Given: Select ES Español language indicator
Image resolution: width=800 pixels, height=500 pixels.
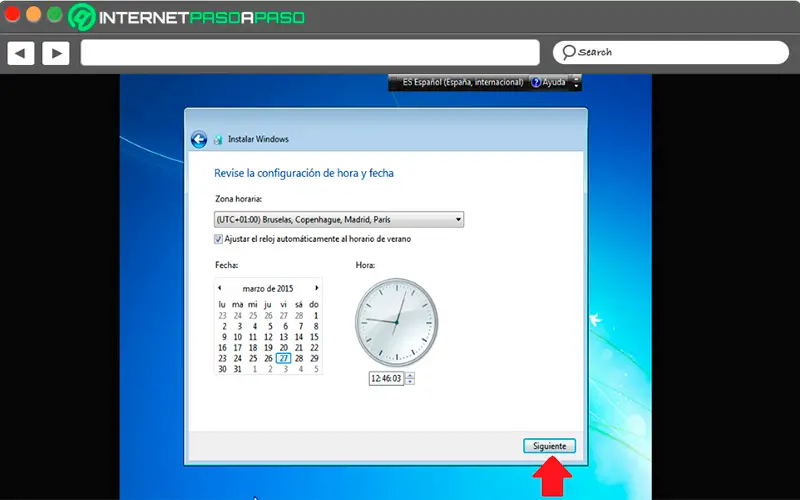Looking at the screenshot, I should point(463,82).
